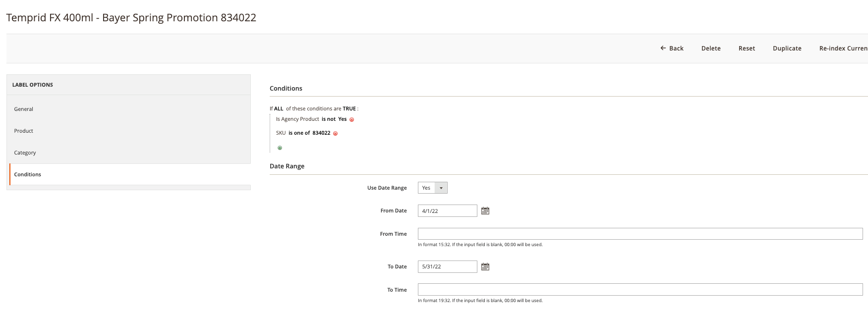Screen dimensions: 868x312
Task: Go back using the Back button
Action: pos(672,49)
